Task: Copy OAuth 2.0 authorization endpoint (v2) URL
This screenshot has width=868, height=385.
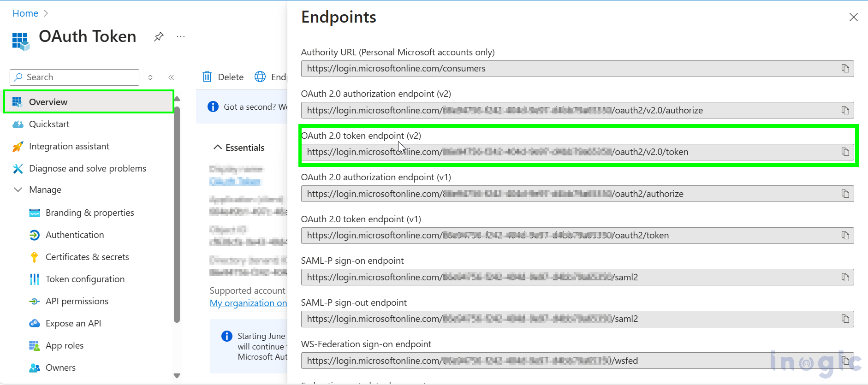Action: click(x=845, y=110)
